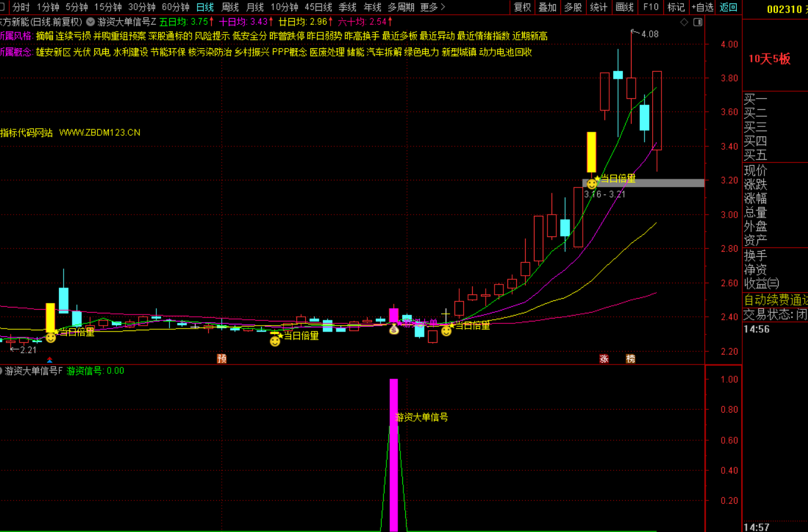The height and width of the screenshot is (532, 808).
Task: Click the 返回 button
Action: pyautogui.click(x=728, y=7)
